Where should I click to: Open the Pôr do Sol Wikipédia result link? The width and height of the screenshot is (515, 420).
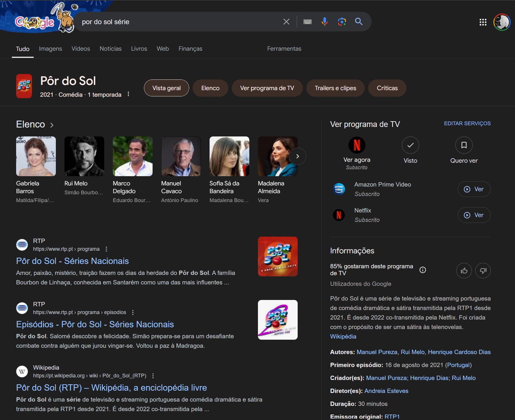(111, 387)
